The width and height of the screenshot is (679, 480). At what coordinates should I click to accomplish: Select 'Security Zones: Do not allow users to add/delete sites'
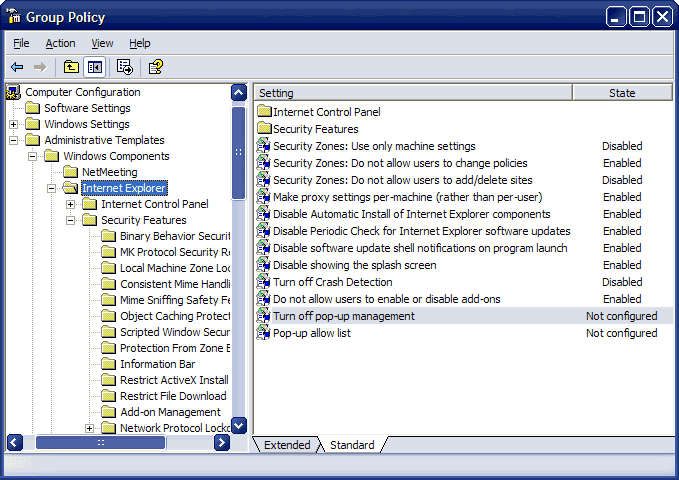click(x=403, y=180)
